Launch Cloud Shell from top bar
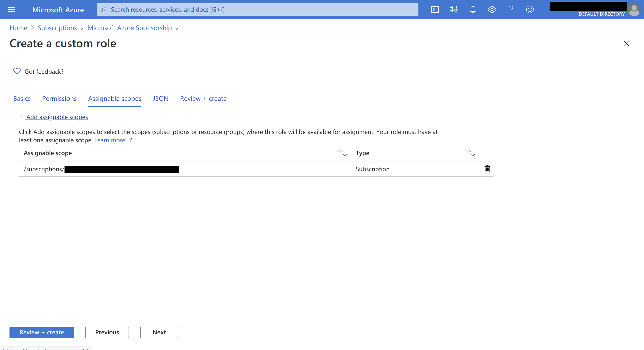 (435, 9)
